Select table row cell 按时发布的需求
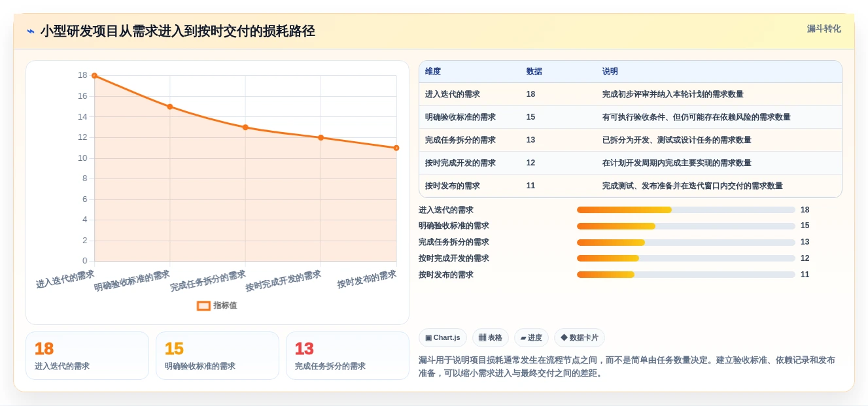Viewport: 868px width, 406px height. pos(453,186)
